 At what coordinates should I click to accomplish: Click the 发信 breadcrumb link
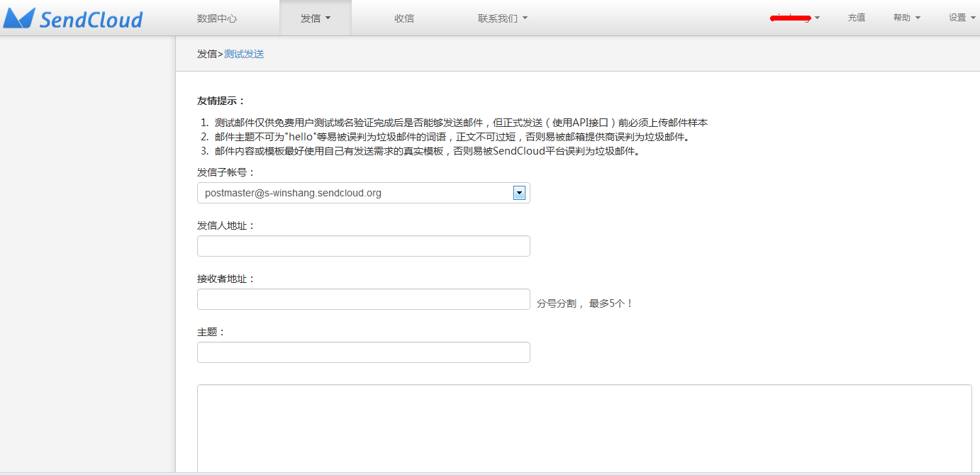pos(207,54)
